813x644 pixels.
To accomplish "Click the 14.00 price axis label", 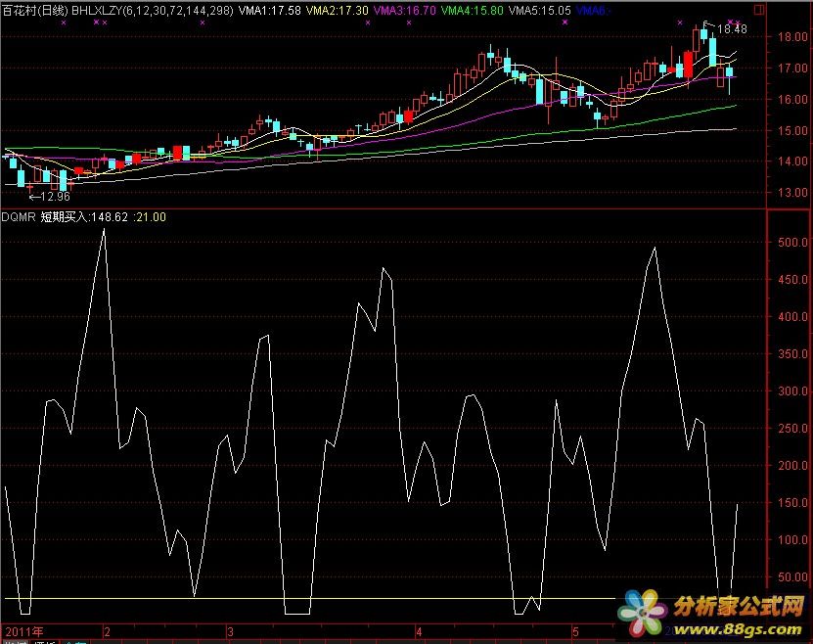I will point(792,161).
